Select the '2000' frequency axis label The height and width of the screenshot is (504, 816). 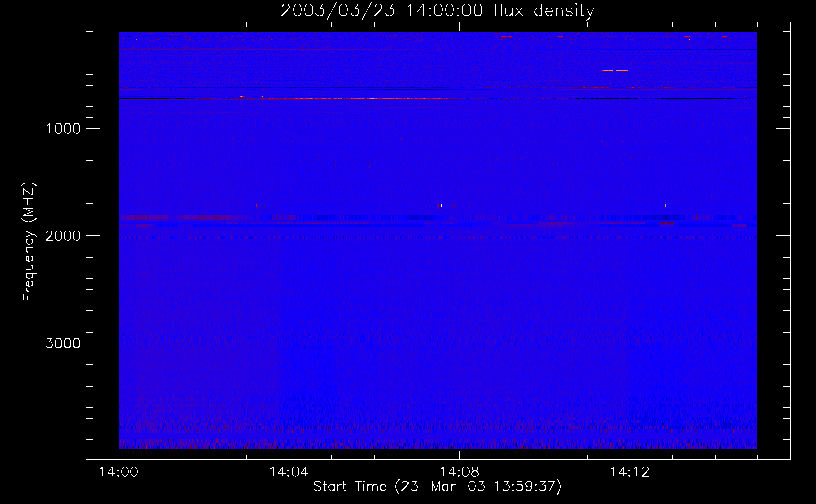[63, 236]
